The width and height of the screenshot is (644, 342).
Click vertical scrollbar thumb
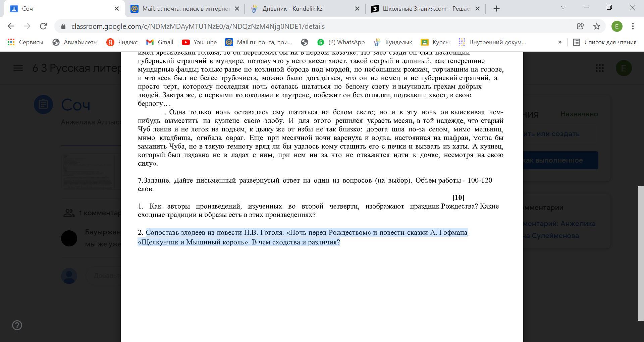(641, 253)
